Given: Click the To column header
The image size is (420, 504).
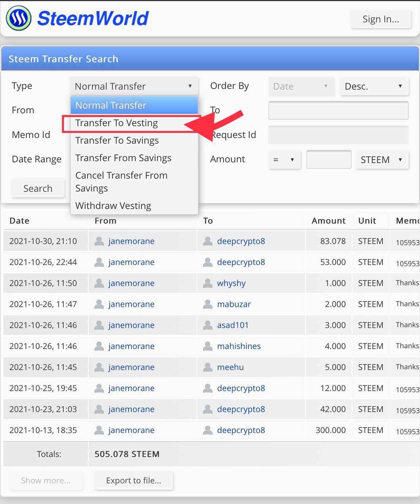Looking at the screenshot, I should coord(208,221).
